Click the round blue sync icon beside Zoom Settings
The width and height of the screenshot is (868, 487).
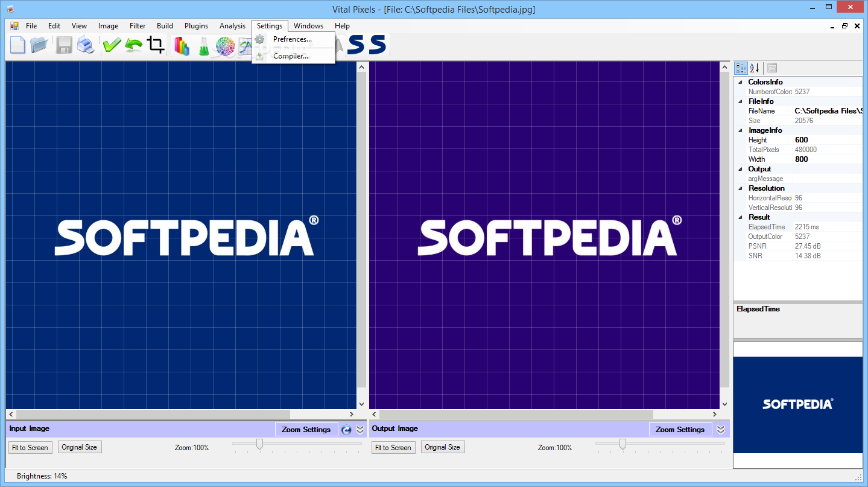[x=346, y=430]
